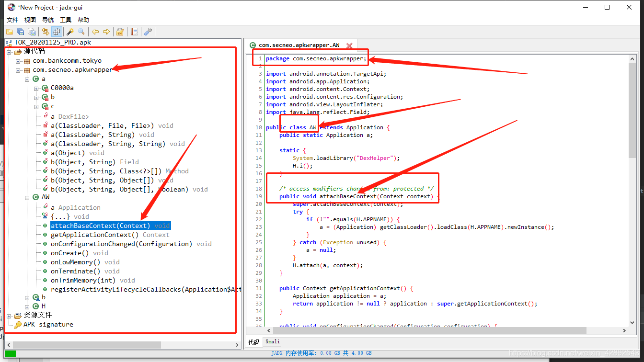Open preferences with the wrench icon
This screenshot has width=644, height=362.
click(x=148, y=32)
